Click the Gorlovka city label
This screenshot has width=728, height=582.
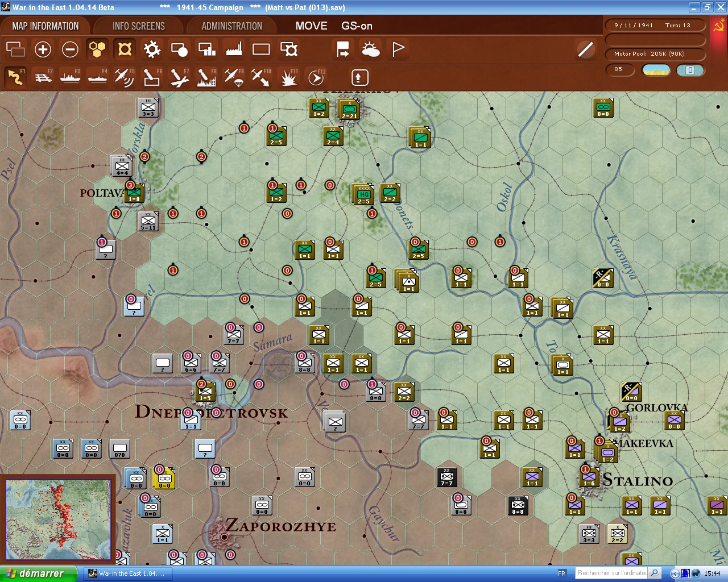(657, 408)
